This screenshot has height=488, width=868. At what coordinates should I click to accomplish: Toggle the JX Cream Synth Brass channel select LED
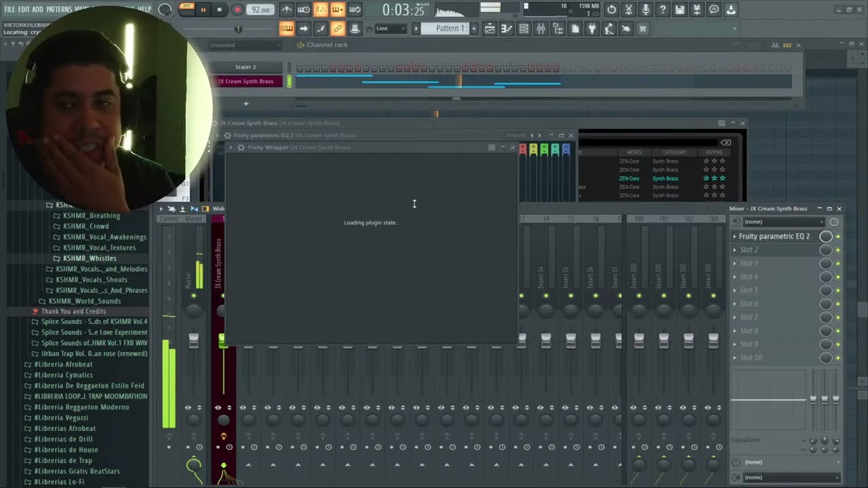[290, 81]
